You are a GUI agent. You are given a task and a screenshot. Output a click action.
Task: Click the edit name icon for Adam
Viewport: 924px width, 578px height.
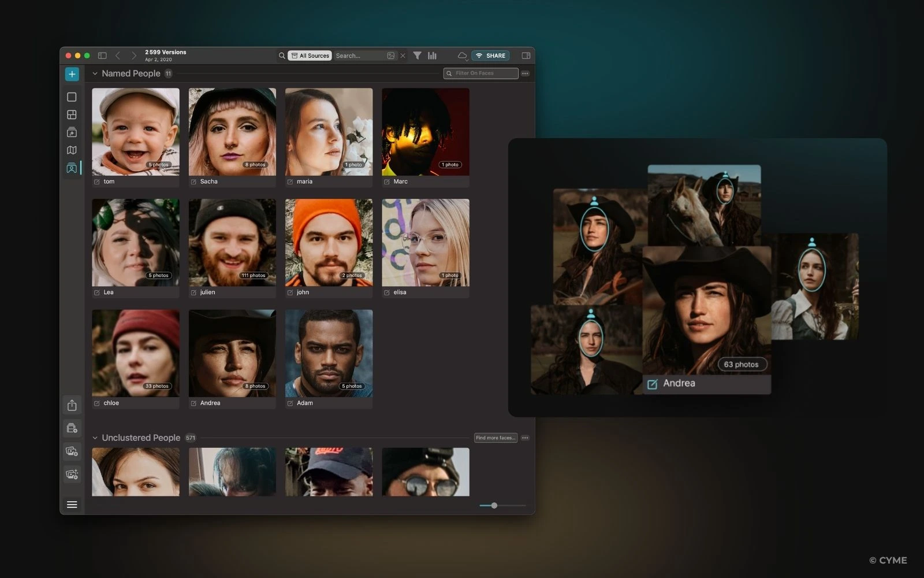[290, 403]
